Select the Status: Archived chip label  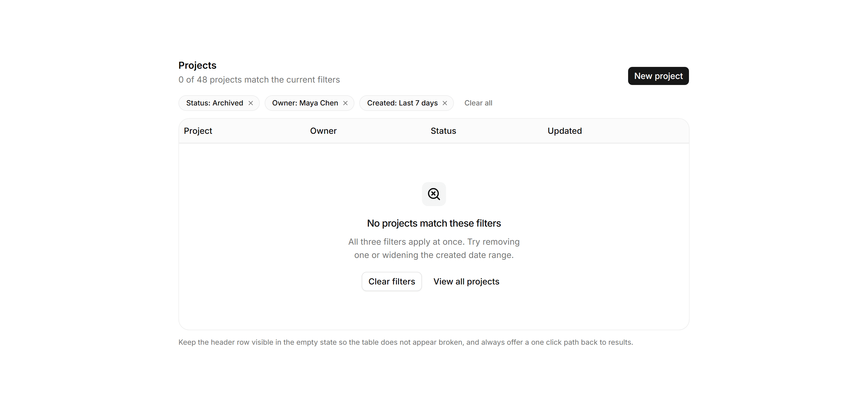click(215, 103)
